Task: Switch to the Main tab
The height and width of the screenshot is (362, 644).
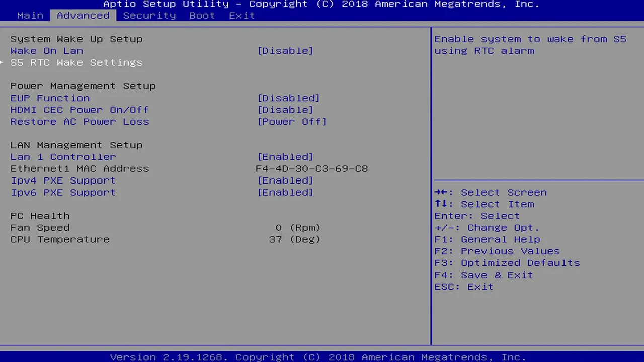Action: click(30, 15)
